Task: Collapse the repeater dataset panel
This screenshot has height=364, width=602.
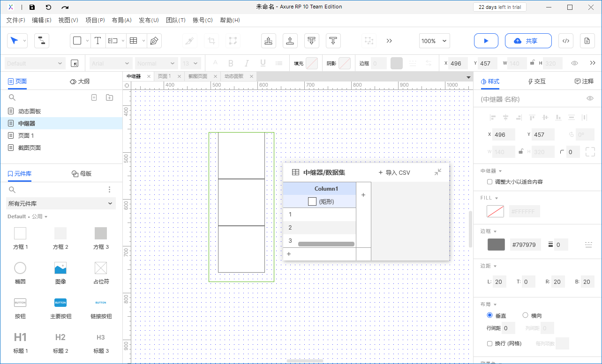Action: coord(437,172)
